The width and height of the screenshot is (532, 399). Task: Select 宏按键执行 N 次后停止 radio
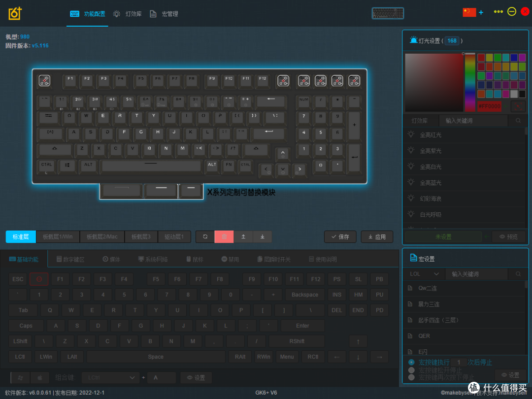[x=411, y=363]
